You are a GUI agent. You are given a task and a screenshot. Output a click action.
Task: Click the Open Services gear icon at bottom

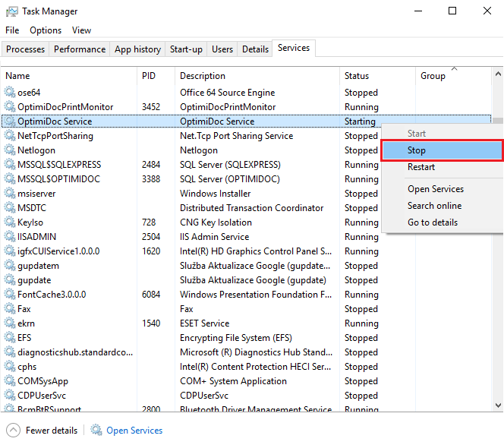[96, 431]
